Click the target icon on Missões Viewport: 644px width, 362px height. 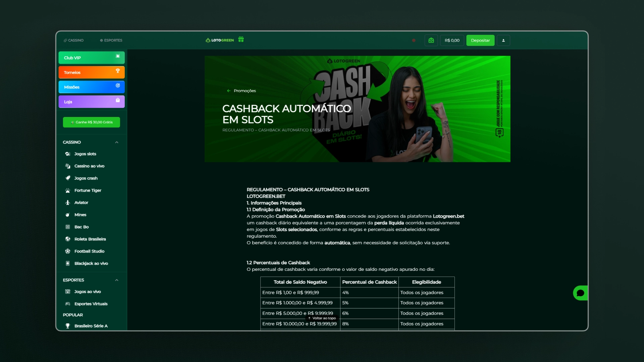[118, 85]
